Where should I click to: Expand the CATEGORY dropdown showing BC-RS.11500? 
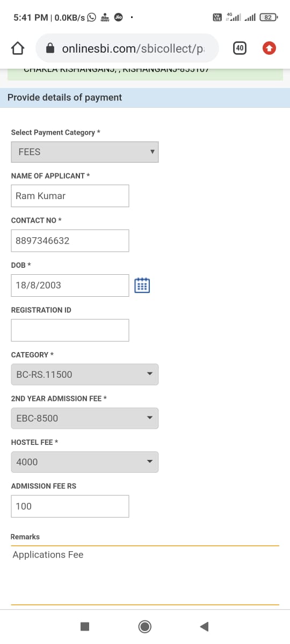(x=85, y=374)
